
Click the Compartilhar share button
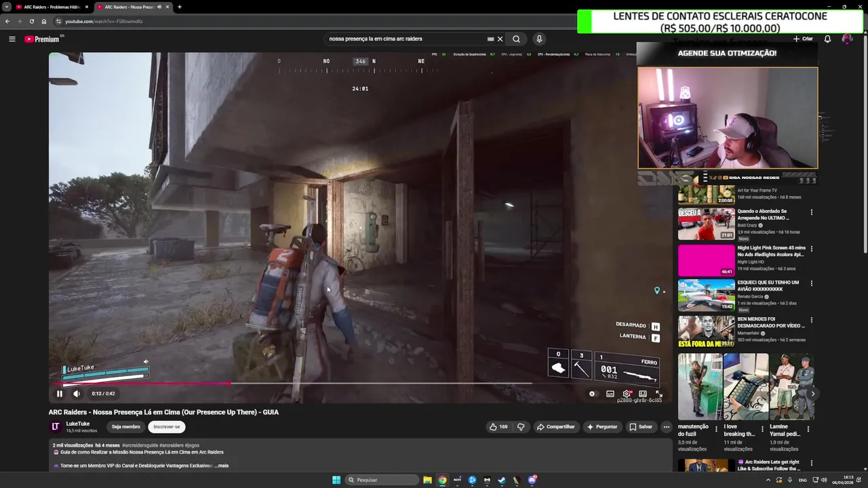[555, 427]
